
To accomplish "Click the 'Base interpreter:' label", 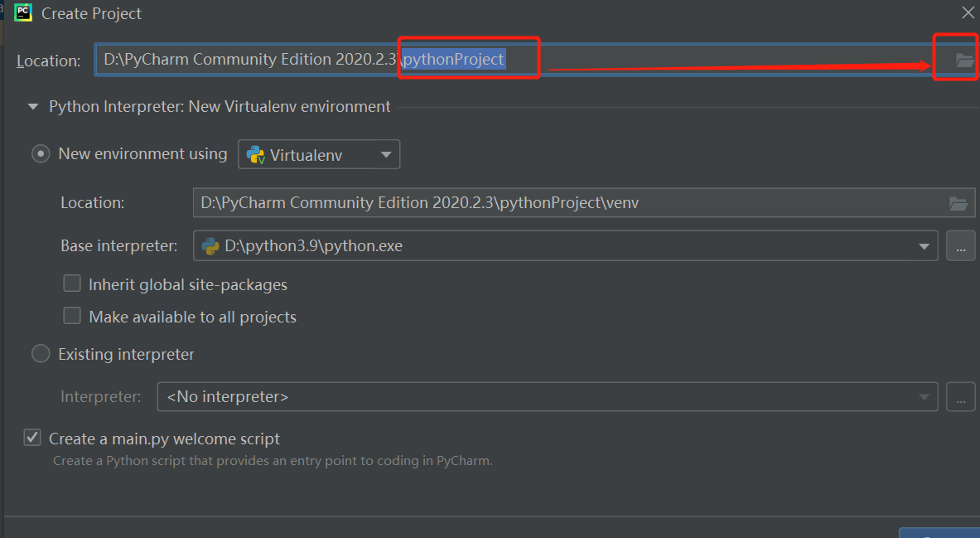I will tap(118, 246).
